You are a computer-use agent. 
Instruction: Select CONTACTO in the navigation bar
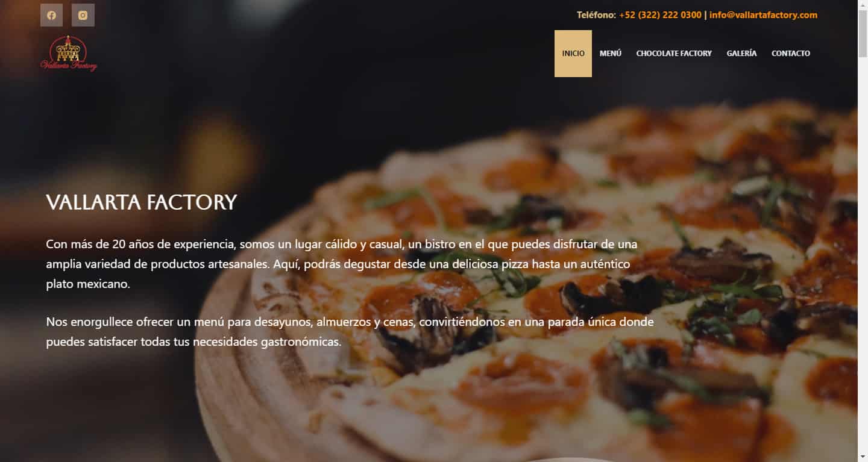791,54
